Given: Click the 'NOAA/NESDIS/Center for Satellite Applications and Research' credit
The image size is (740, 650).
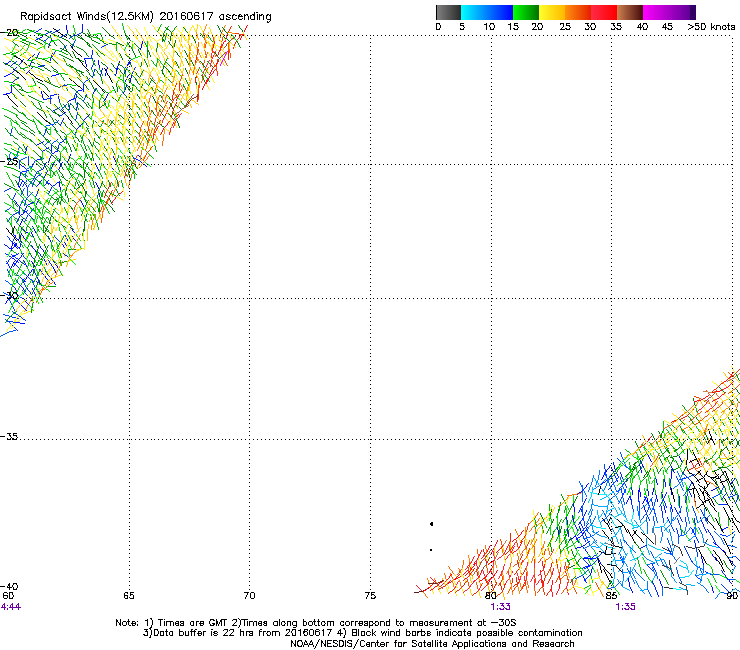Looking at the screenshot, I should tap(432, 644).
